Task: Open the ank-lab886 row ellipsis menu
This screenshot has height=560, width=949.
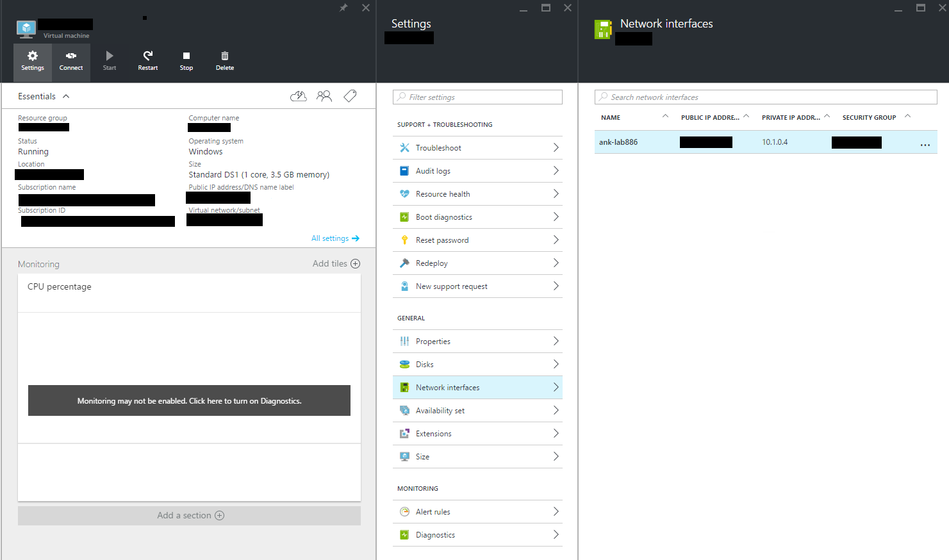Action: pyautogui.click(x=925, y=145)
